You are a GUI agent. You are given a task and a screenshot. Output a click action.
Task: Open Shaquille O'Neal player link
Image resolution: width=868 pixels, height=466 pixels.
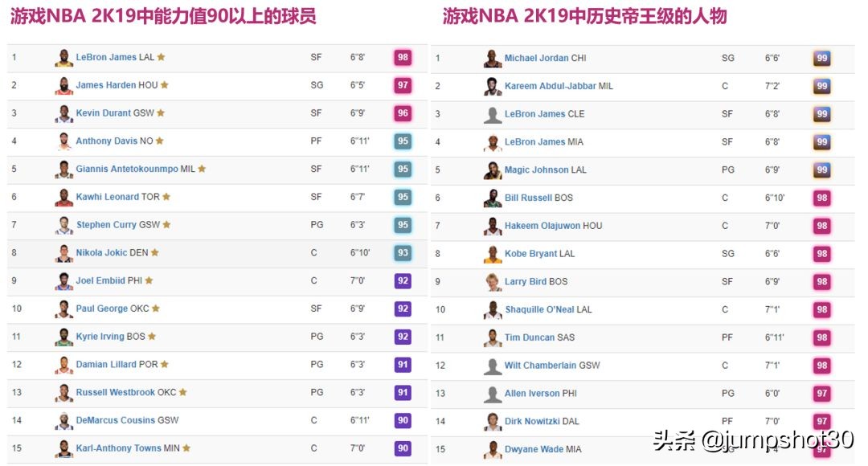(539, 309)
